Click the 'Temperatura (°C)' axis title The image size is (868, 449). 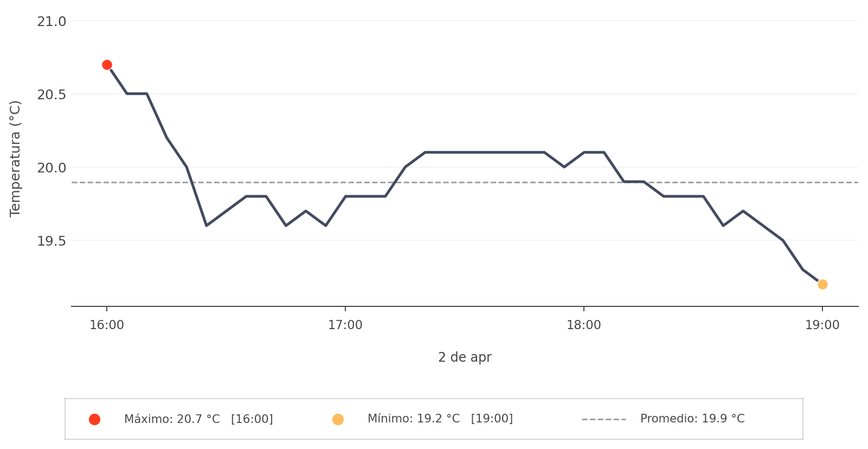[15, 158]
